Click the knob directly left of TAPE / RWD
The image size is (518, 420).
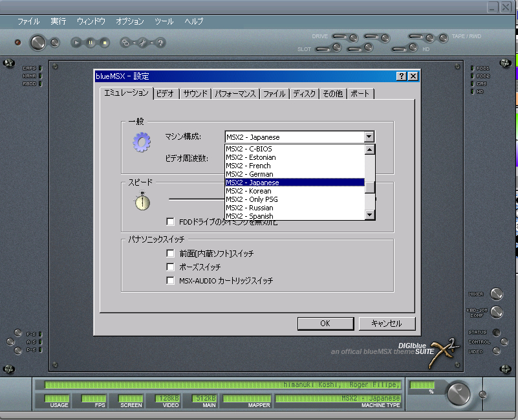pyautogui.click(x=444, y=38)
